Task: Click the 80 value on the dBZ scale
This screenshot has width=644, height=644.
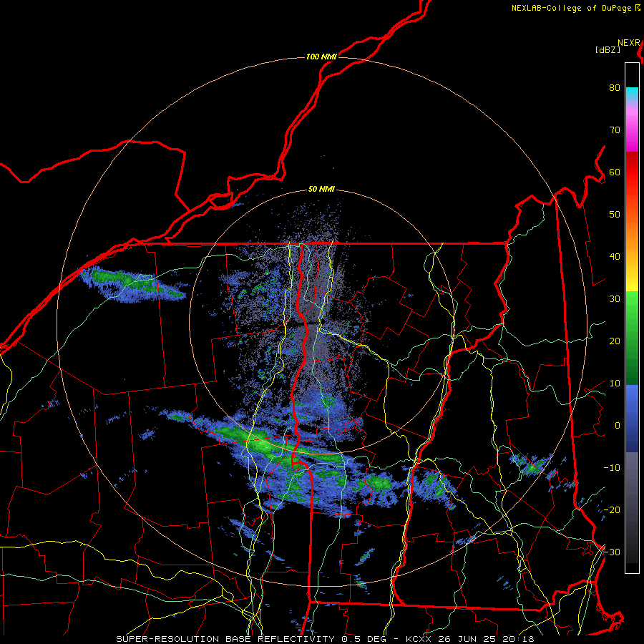Action: click(615, 88)
